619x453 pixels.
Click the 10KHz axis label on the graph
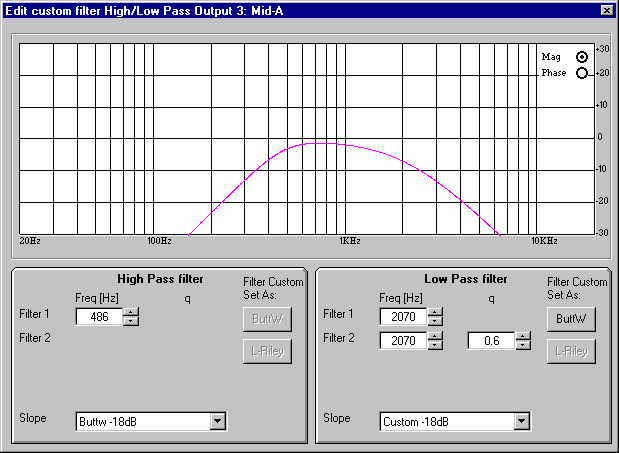click(x=544, y=241)
